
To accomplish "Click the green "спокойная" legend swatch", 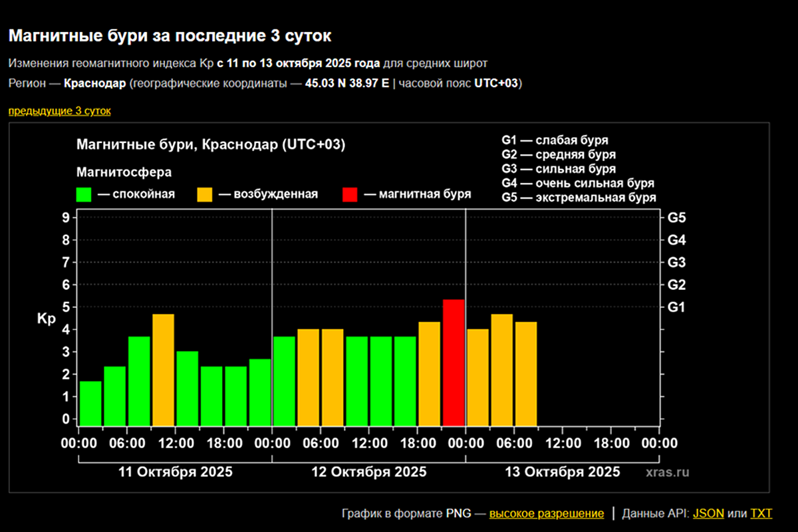I will 84,194.
